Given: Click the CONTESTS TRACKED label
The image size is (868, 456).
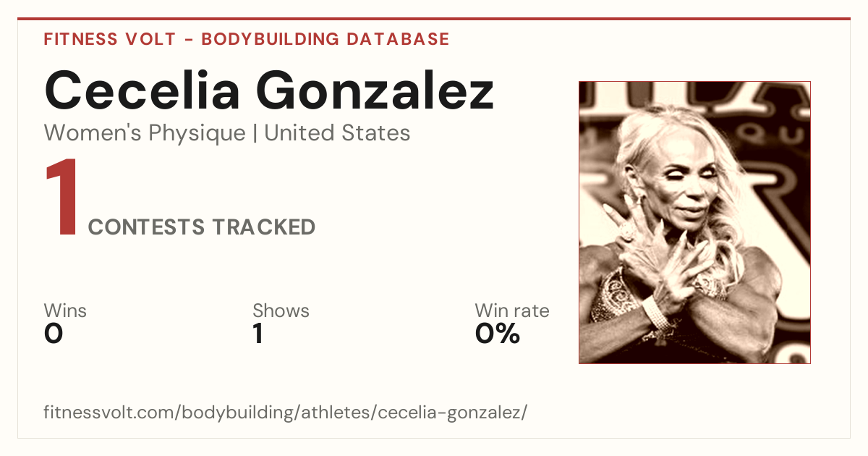Looking at the screenshot, I should pos(202,227).
